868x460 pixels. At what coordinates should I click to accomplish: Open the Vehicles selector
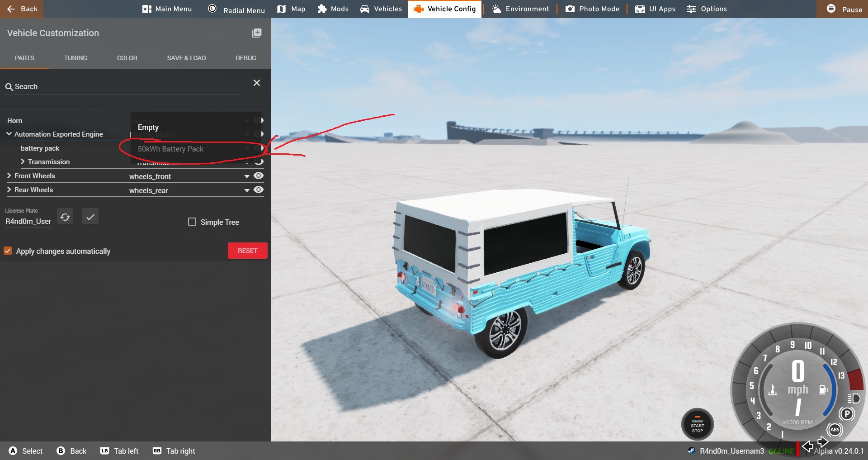click(x=381, y=9)
